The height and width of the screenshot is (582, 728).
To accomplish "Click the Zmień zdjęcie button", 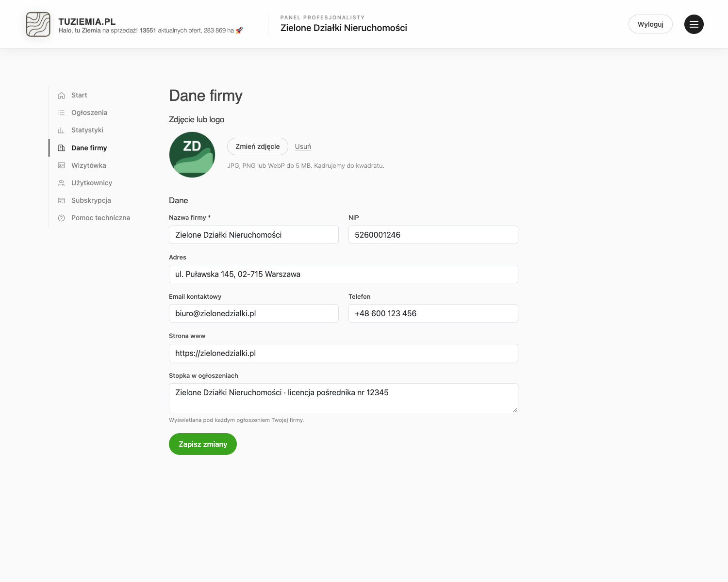I will 258,146.
